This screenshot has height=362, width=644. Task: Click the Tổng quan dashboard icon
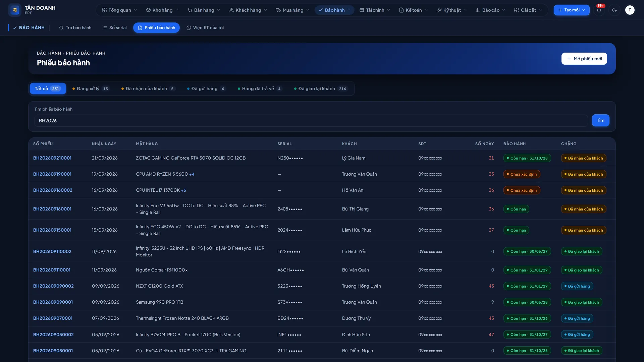[104, 10]
